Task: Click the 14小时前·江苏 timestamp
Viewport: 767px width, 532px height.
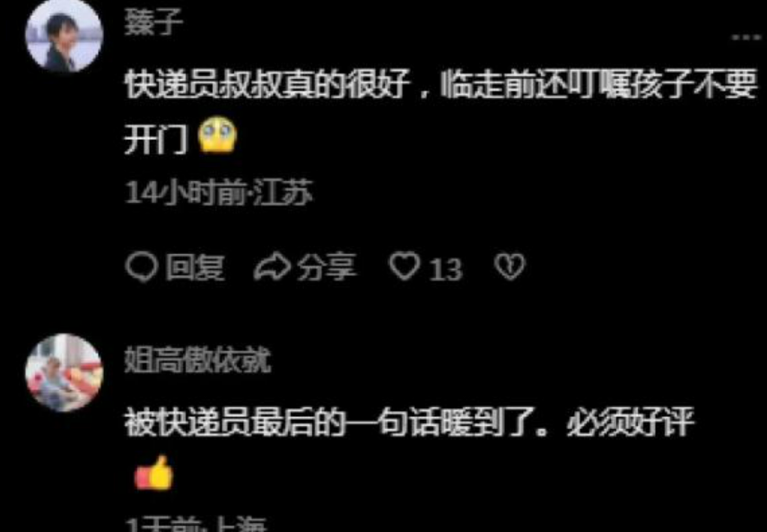Action: tap(219, 193)
